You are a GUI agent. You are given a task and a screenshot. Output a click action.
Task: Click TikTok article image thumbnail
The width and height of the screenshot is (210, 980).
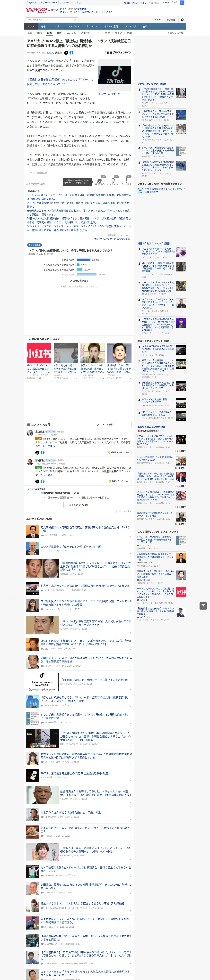[114, 75]
